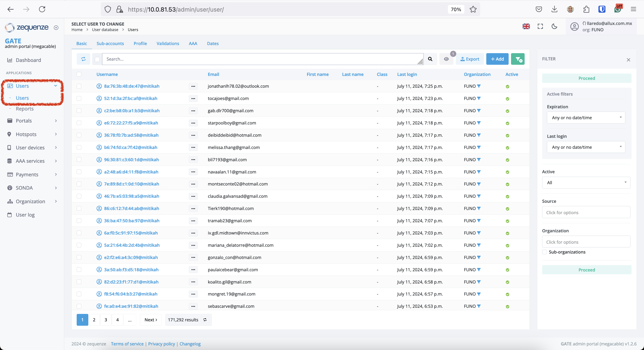Open the Active filter dropdown showing All
This screenshot has height=350, width=644.
click(x=586, y=182)
